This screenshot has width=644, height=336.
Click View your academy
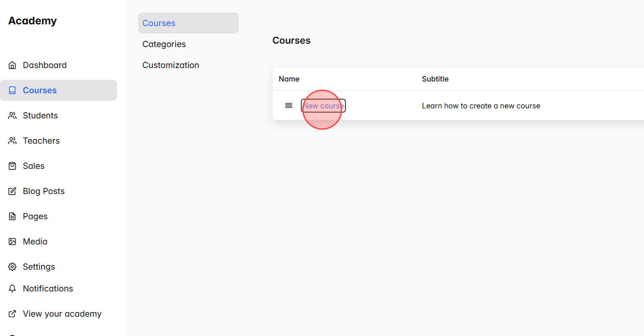62,314
